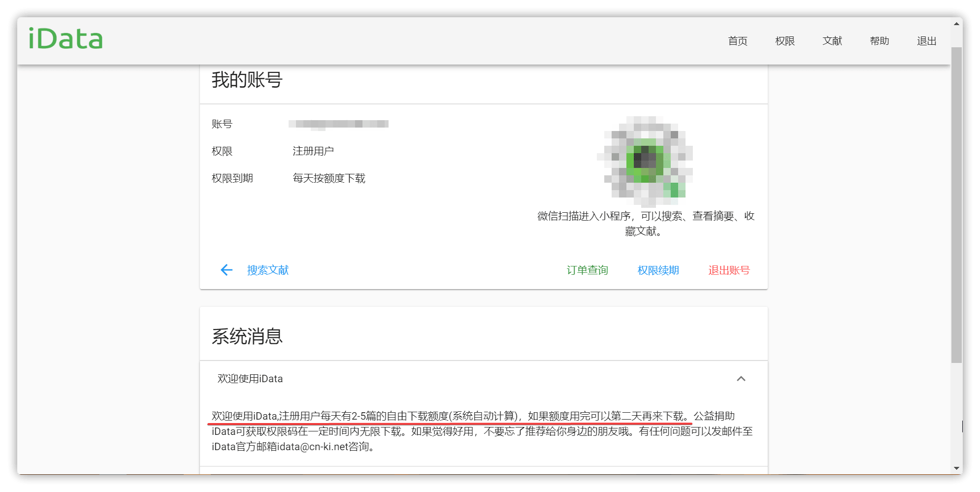Click the 系统消息 heading
980x492 pixels.
(247, 336)
